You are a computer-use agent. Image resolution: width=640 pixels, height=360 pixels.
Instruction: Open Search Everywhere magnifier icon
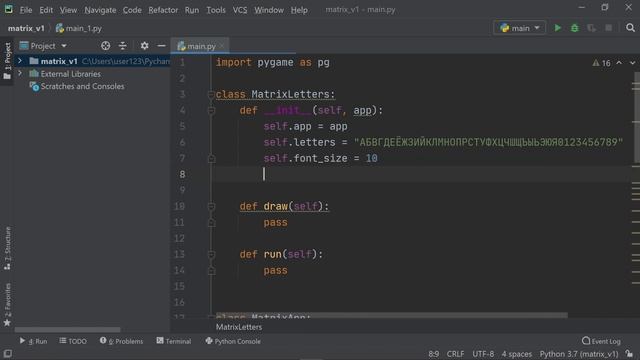pos(630,28)
